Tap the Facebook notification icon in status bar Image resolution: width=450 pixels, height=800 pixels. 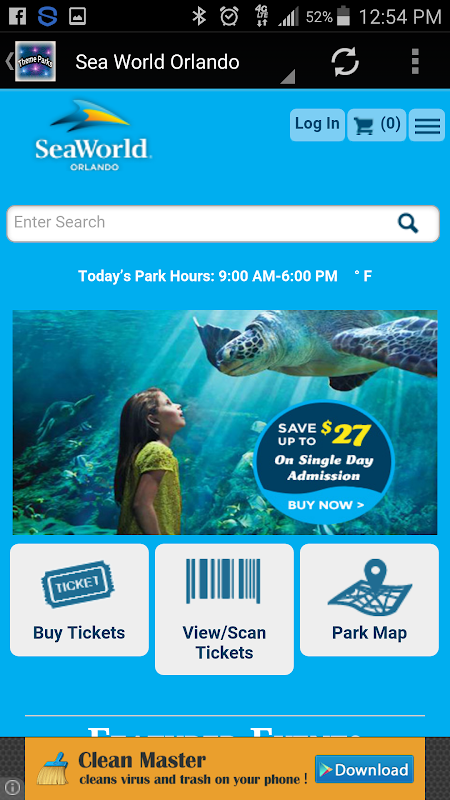tap(17, 16)
